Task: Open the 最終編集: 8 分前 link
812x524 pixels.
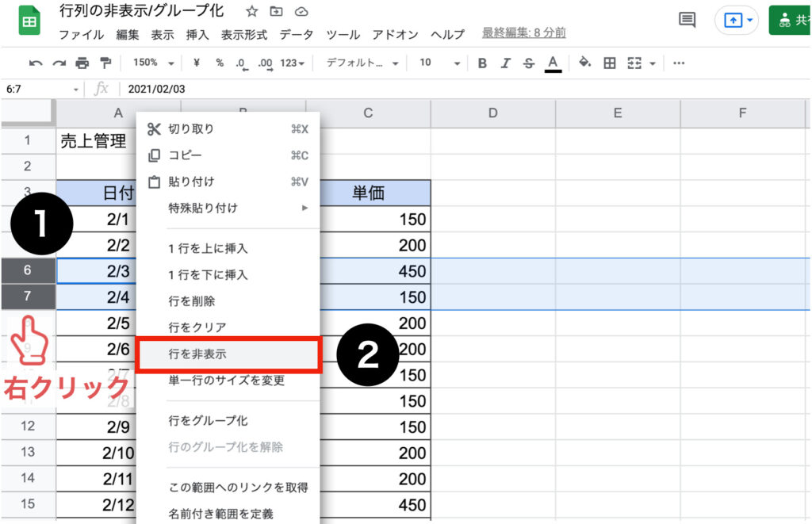Action: pyautogui.click(x=523, y=33)
